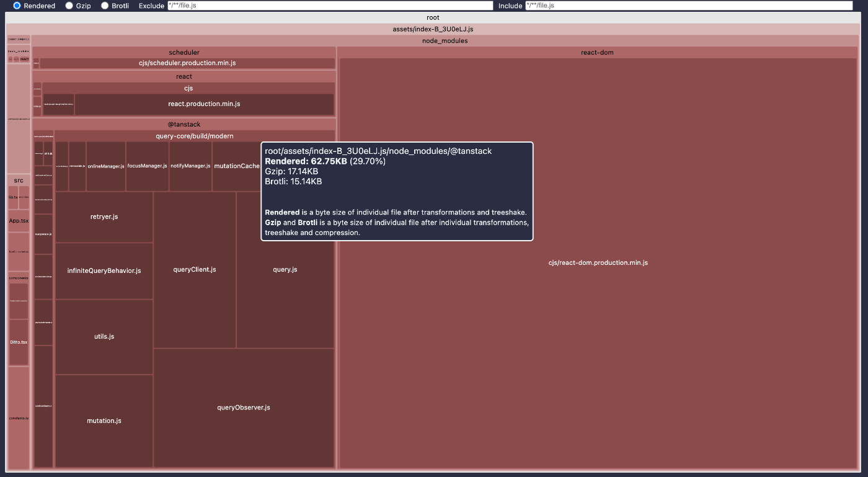
Task: Select the notifyManager.js block
Action: coord(191,166)
